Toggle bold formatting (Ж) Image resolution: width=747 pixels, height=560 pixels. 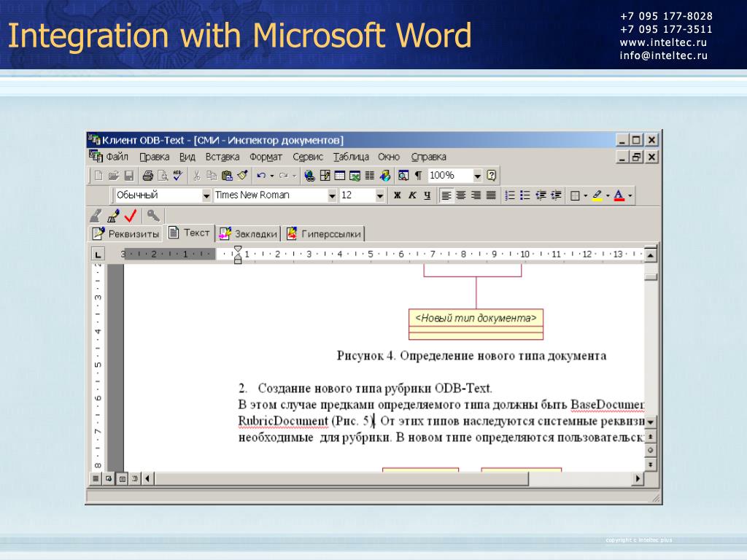pyautogui.click(x=398, y=195)
